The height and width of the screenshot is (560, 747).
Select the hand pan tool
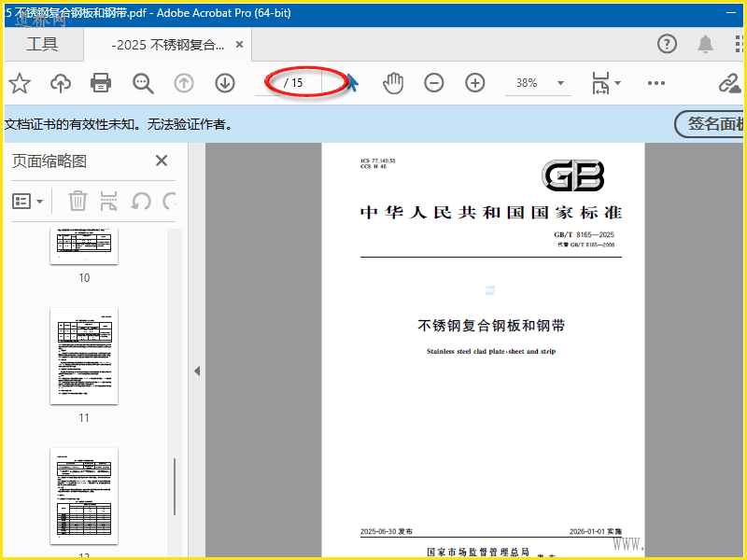pyautogui.click(x=393, y=83)
